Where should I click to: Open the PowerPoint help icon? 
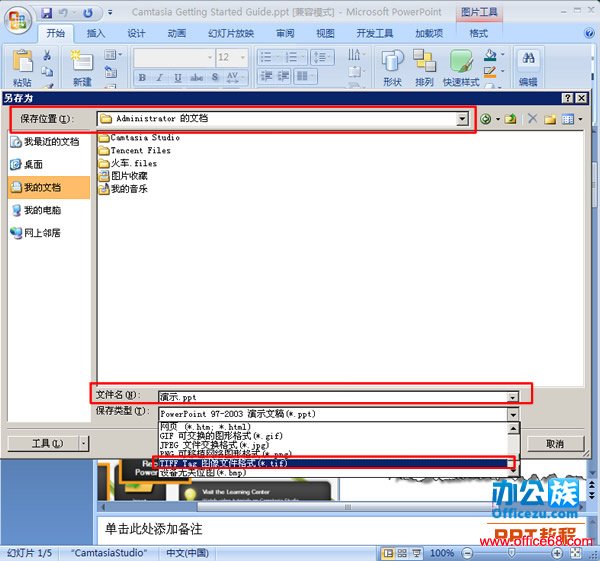(590, 33)
